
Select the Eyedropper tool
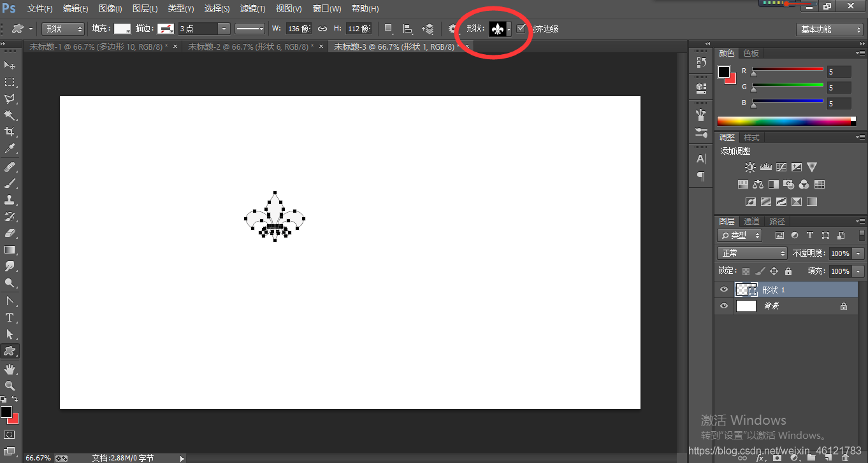tap(10, 148)
